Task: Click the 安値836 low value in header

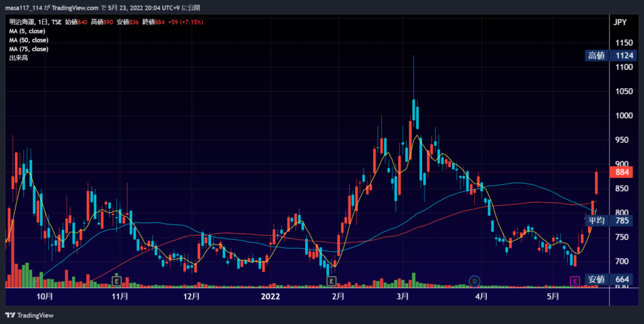Action: point(128,22)
